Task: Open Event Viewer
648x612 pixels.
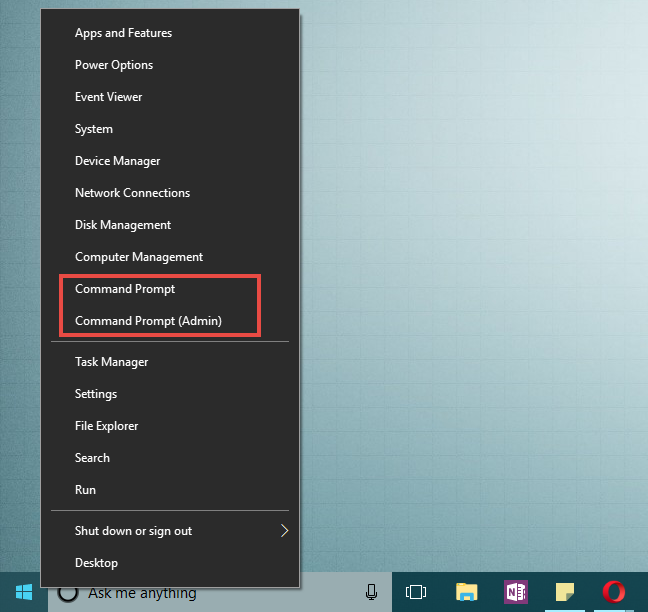Action: pyautogui.click(x=108, y=97)
